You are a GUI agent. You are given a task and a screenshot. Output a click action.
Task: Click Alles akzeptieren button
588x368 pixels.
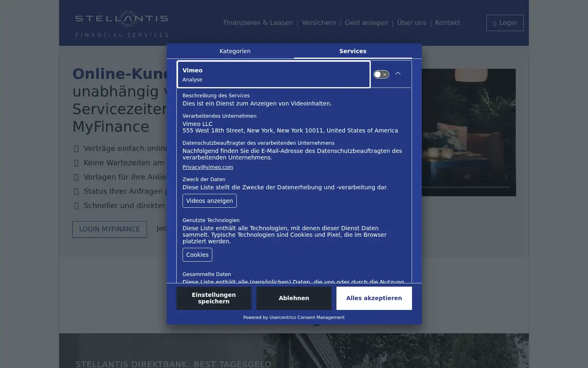[x=374, y=298]
